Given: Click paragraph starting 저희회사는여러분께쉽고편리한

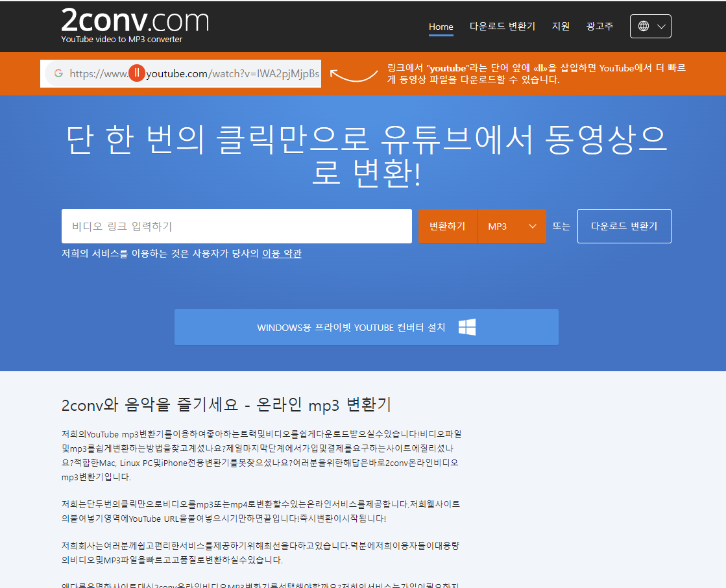Looking at the screenshot, I should tap(260, 553).
